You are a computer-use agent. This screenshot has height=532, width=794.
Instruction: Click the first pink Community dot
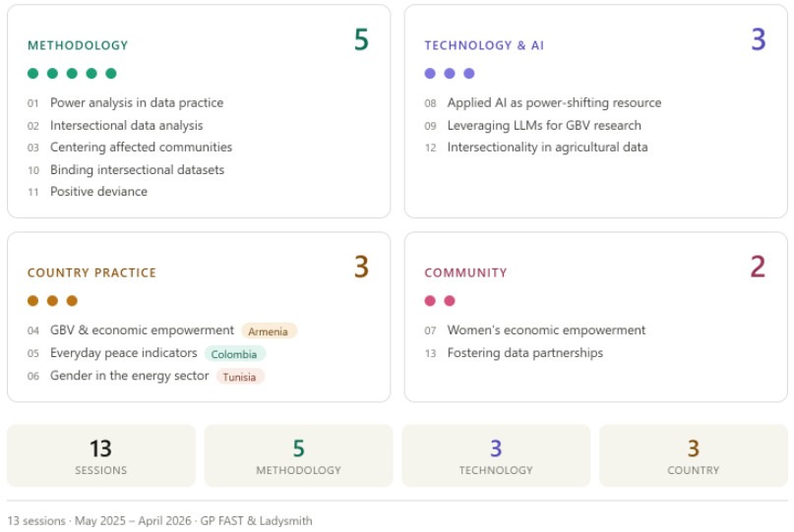(x=430, y=301)
